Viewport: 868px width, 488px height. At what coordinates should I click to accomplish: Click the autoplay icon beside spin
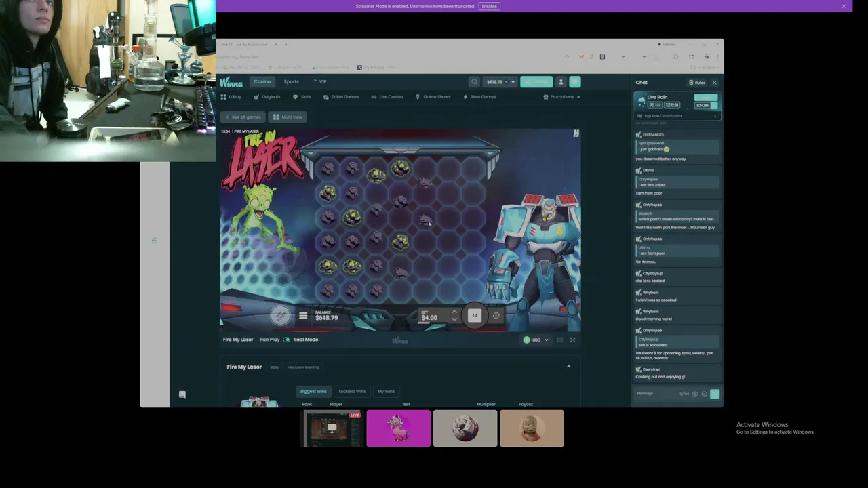[496, 316]
